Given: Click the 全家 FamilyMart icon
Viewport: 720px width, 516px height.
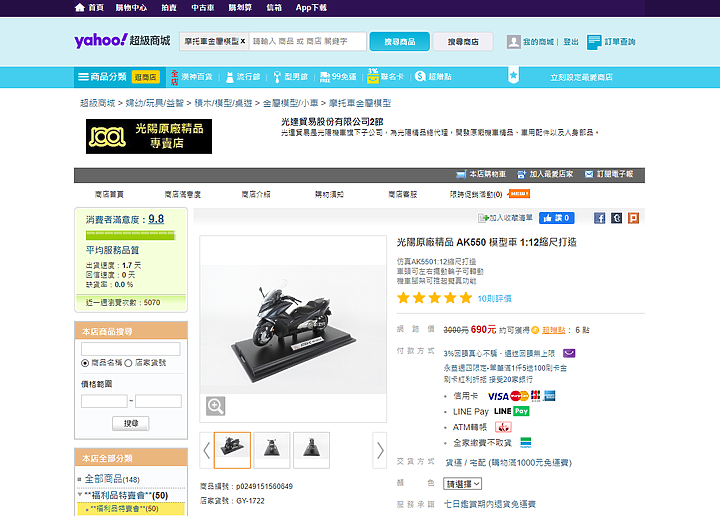Looking at the screenshot, I should tap(526, 443).
